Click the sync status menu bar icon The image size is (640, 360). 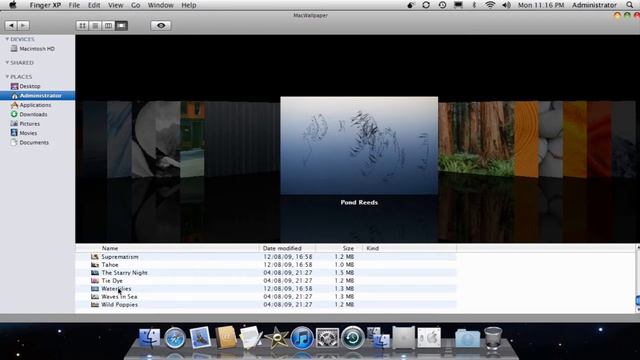pos(426,5)
